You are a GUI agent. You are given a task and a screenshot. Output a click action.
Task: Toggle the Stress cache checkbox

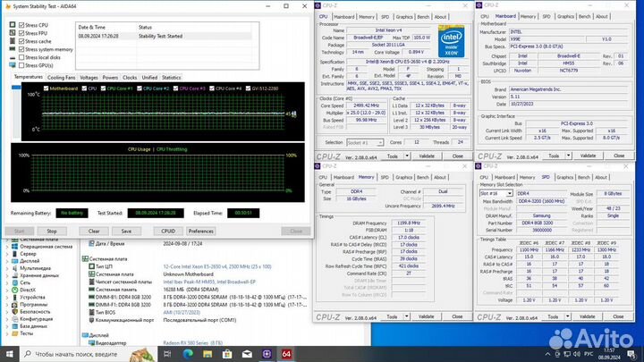tap(21, 41)
